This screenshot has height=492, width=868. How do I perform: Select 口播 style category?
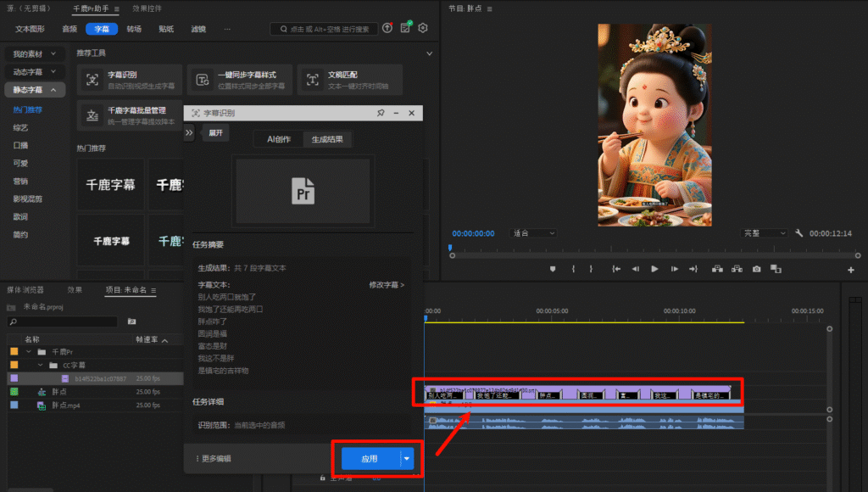(20, 145)
